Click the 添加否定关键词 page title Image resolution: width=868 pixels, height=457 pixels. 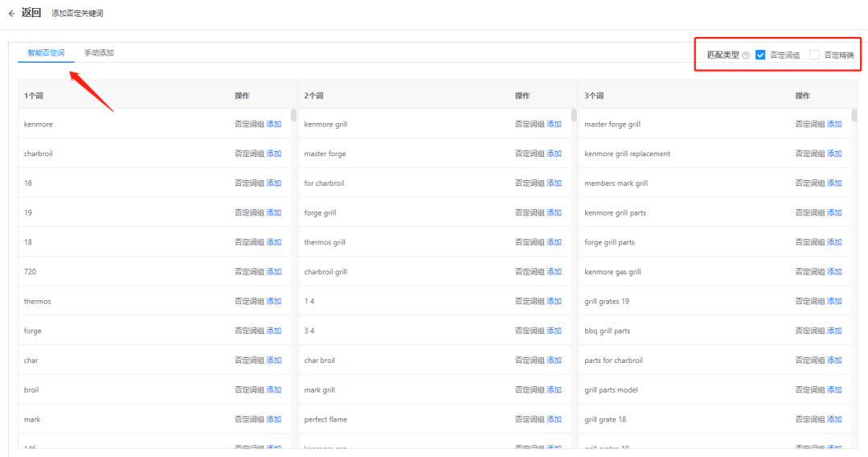[77, 14]
